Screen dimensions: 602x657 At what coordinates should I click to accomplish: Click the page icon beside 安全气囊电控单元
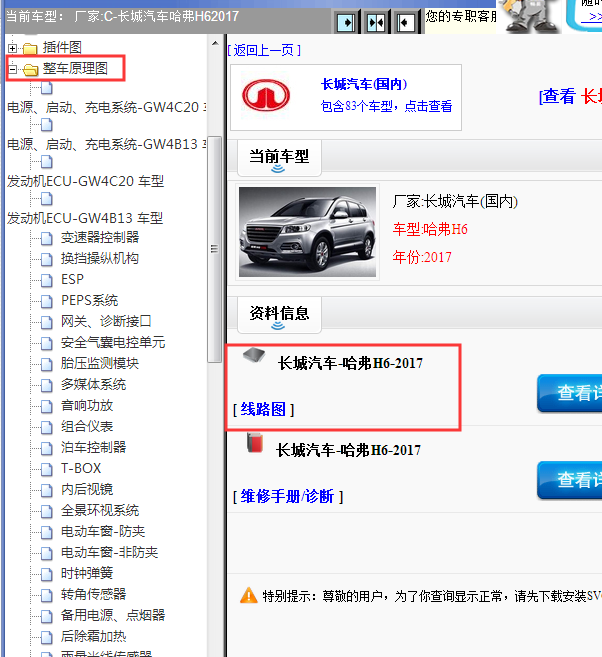pos(47,344)
